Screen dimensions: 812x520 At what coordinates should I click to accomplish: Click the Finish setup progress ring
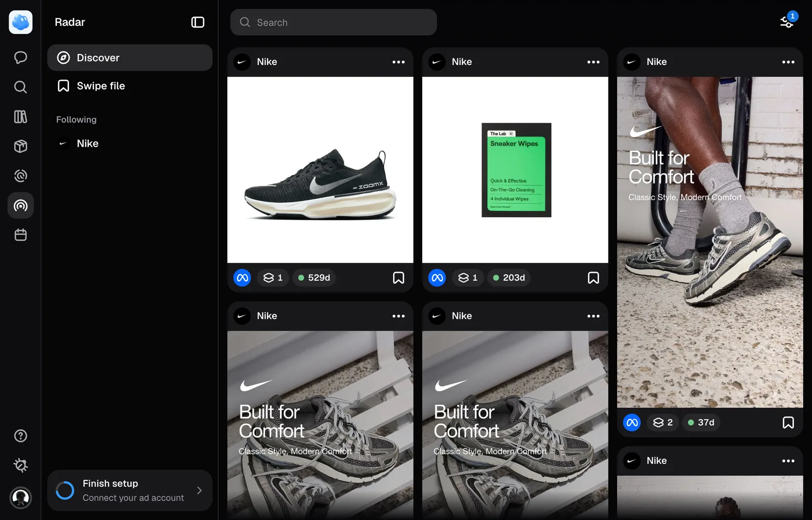pyautogui.click(x=65, y=491)
